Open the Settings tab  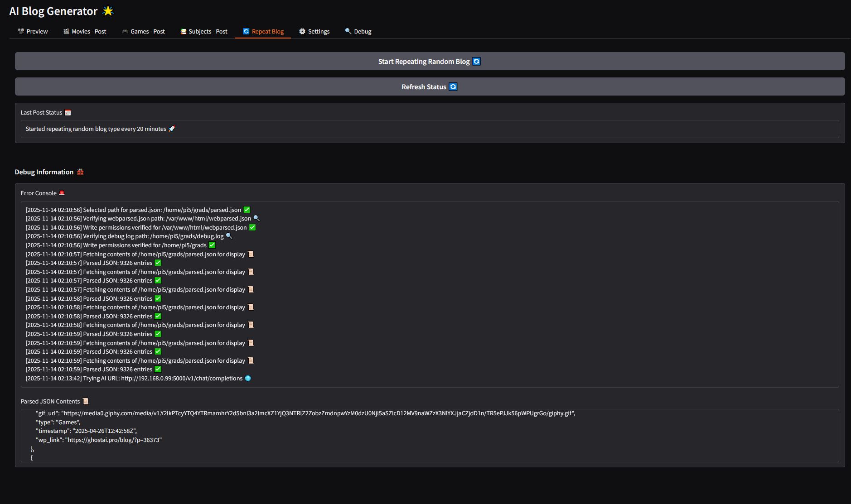314,31
